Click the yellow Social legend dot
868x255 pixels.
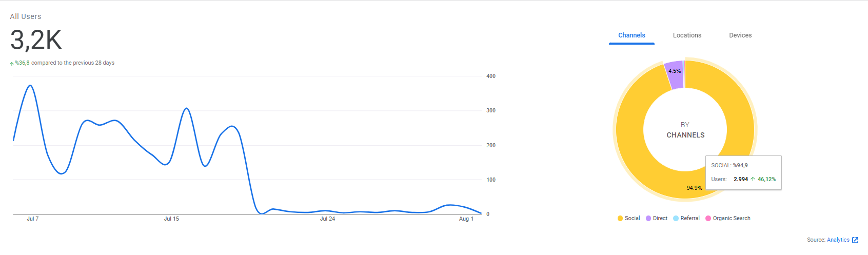[x=620, y=219]
